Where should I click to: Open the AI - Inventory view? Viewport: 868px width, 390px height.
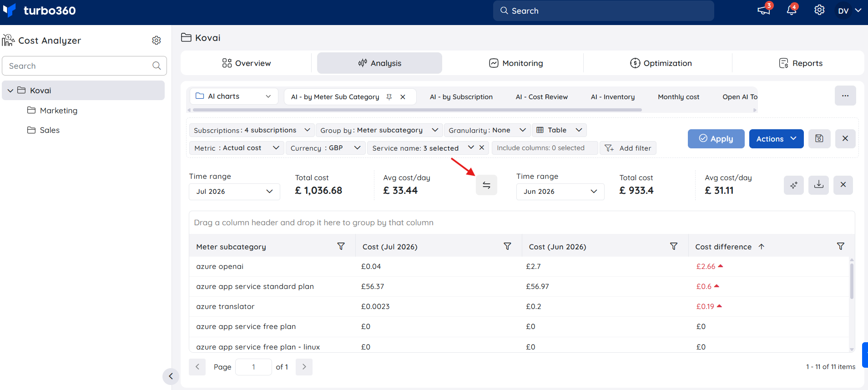(612, 97)
